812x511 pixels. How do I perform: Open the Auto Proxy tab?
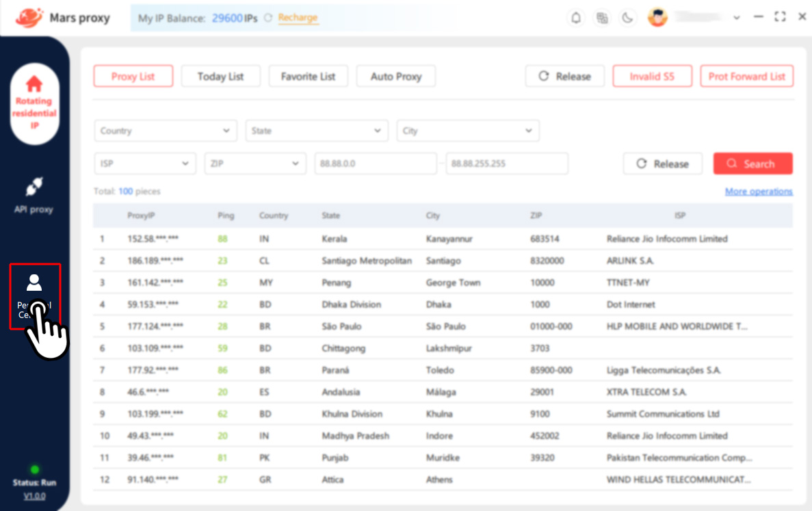pos(395,76)
